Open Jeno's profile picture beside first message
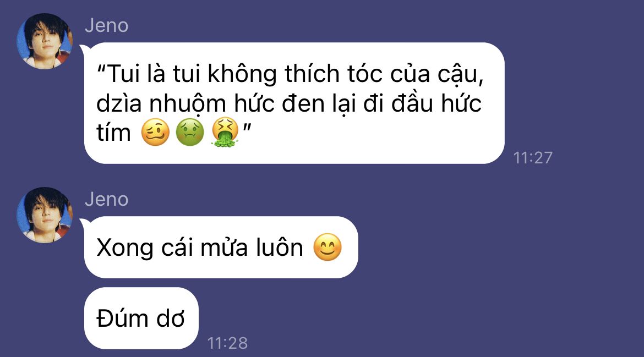This screenshot has height=357, width=644. (45, 41)
